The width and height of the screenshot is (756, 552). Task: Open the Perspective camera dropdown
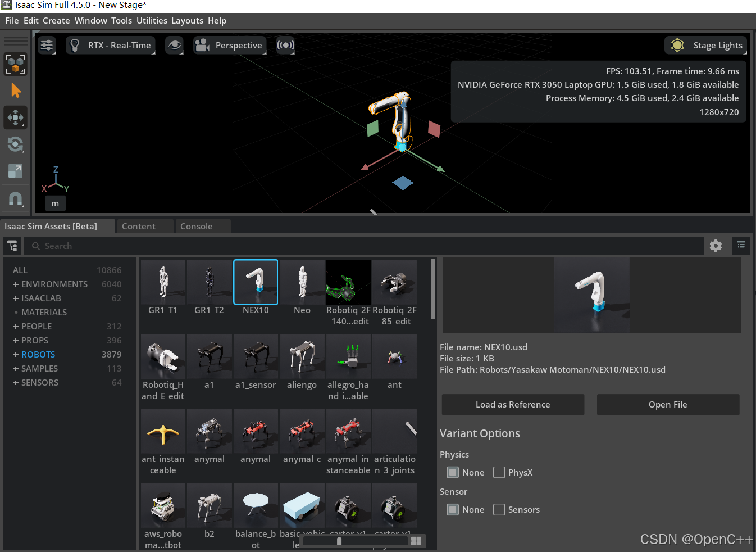[230, 46]
